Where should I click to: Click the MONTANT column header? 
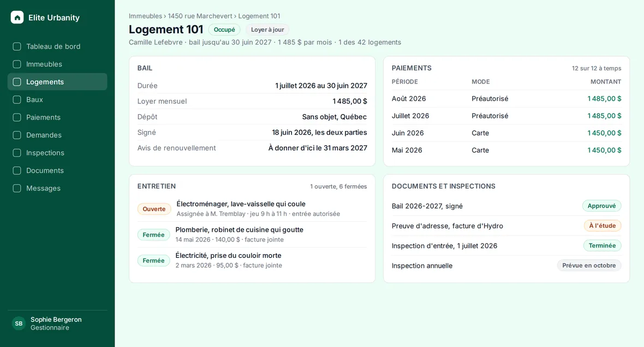click(x=606, y=82)
